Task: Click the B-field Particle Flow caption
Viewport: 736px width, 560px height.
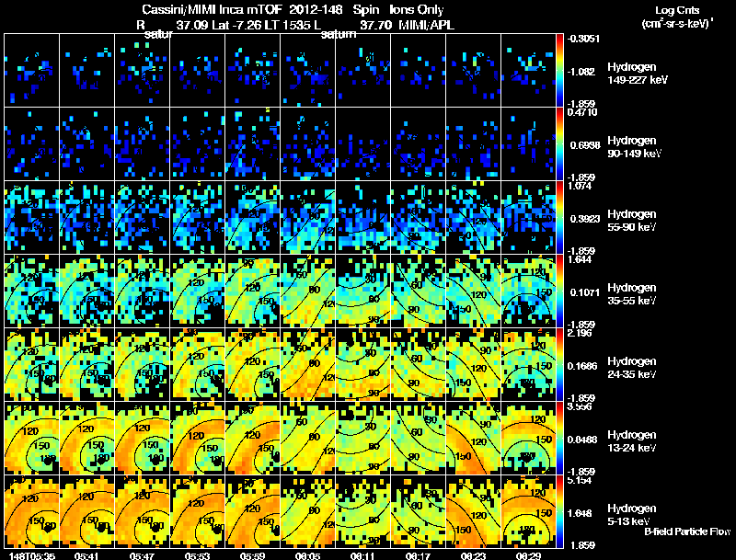Action: click(687, 531)
